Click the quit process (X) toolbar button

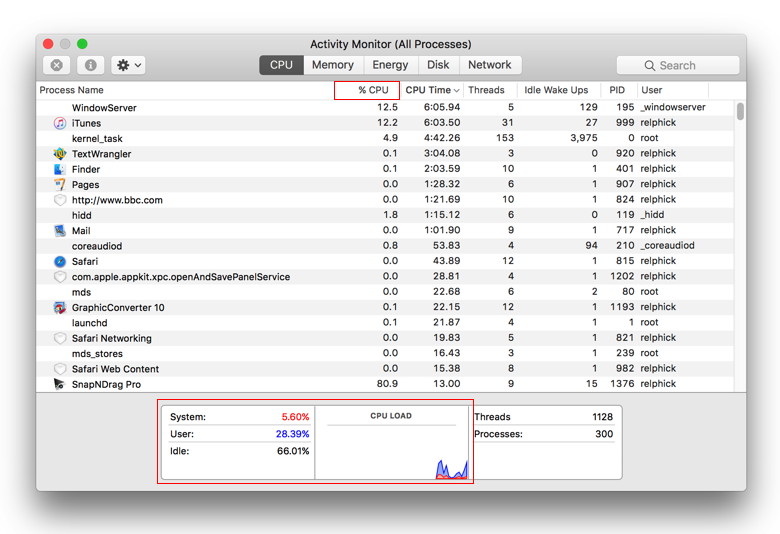56,65
